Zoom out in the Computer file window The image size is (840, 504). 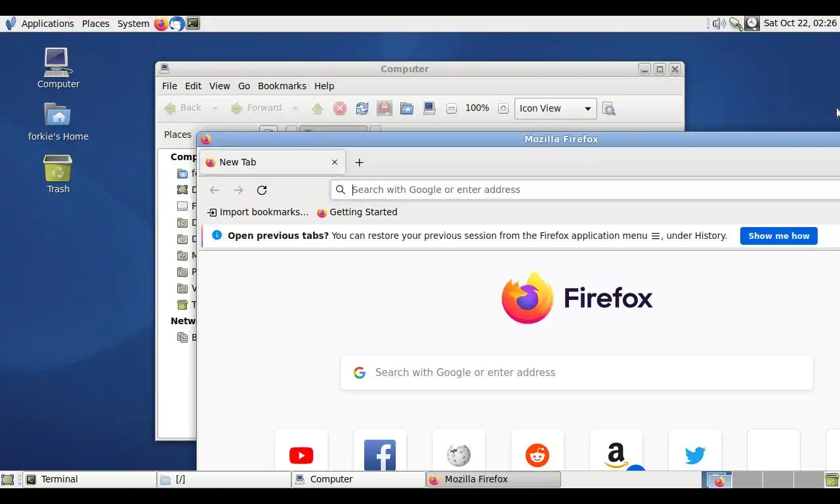451,109
